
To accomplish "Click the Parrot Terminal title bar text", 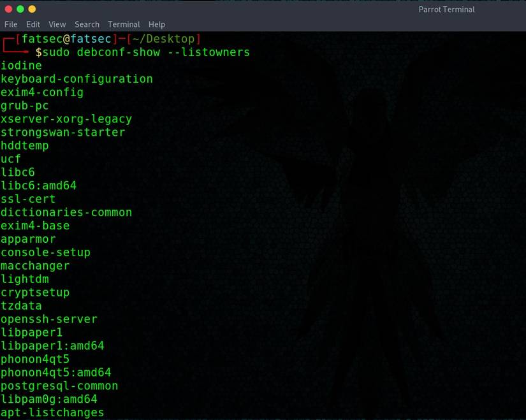I will click(446, 9).
